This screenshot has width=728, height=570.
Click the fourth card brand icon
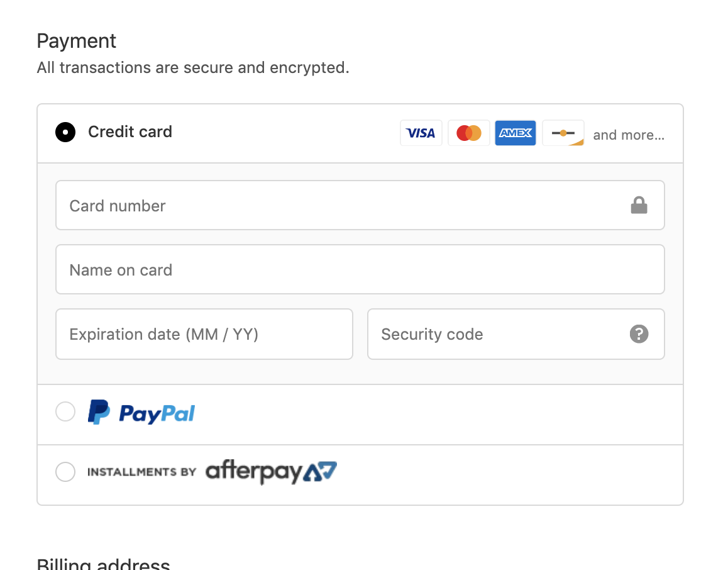pos(563,133)
